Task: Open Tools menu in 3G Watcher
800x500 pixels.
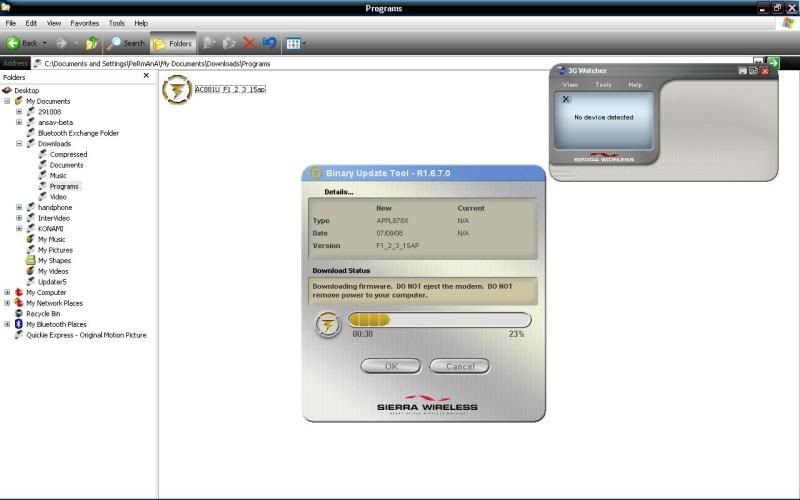Action: tap(603, 85)
